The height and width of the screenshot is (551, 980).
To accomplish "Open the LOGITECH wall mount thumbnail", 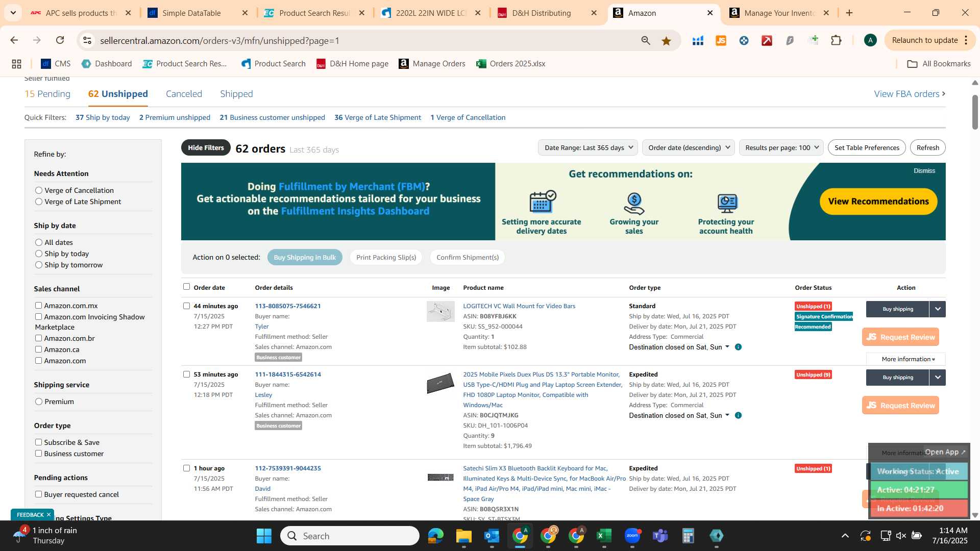I will [x=440, y=311].
